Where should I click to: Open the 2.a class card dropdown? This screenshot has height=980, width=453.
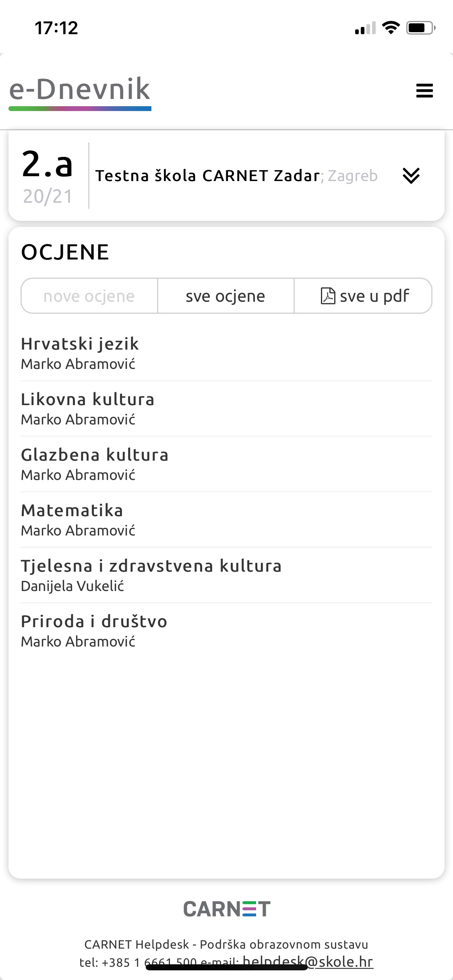[47, 176]
